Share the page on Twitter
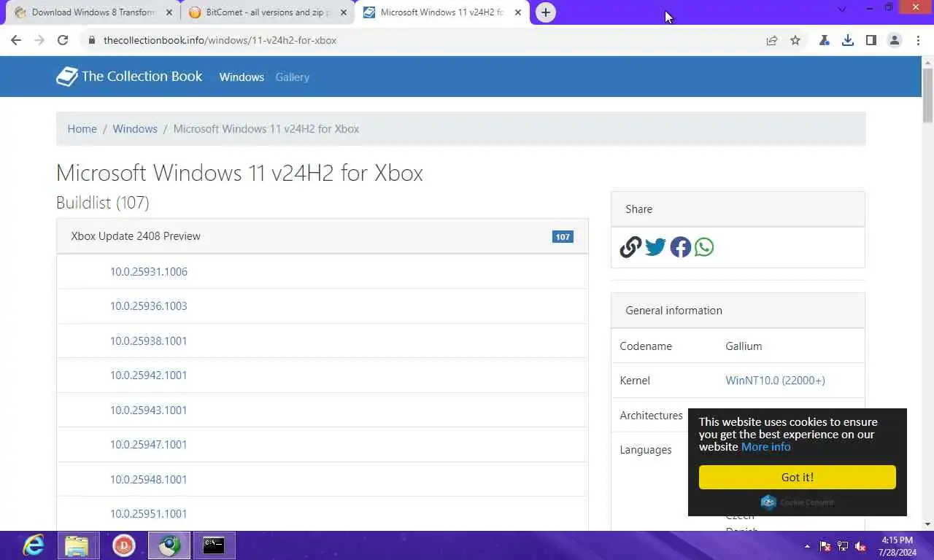Screen dimensions: 934x560 coord(656,247)
